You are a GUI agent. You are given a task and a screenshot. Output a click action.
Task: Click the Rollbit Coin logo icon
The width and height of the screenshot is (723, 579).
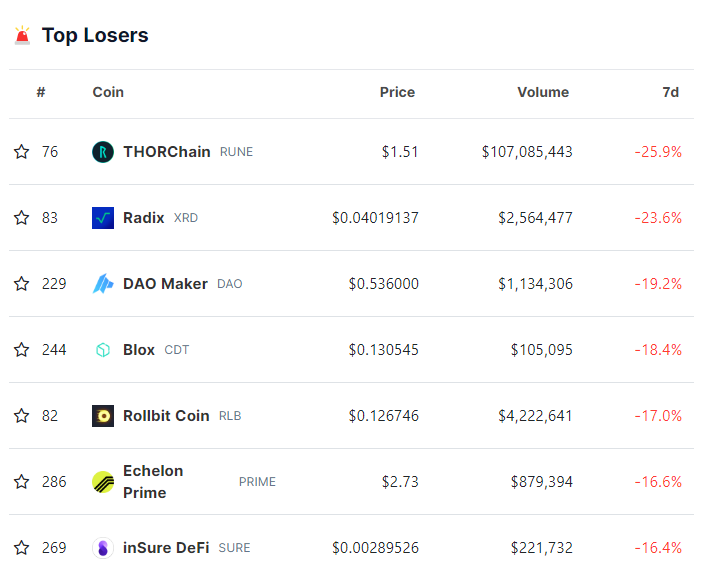click(x=103, y=416)
